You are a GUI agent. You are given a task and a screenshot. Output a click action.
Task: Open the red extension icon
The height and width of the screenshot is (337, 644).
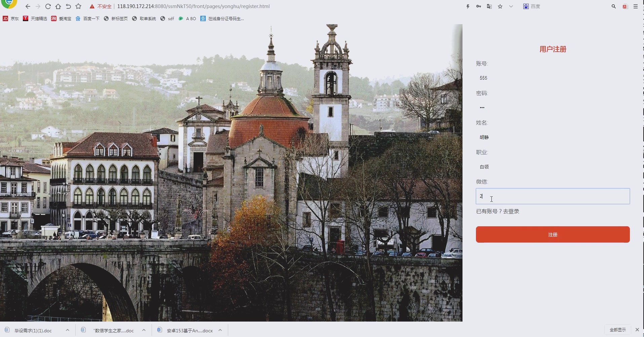coord(625,6)
